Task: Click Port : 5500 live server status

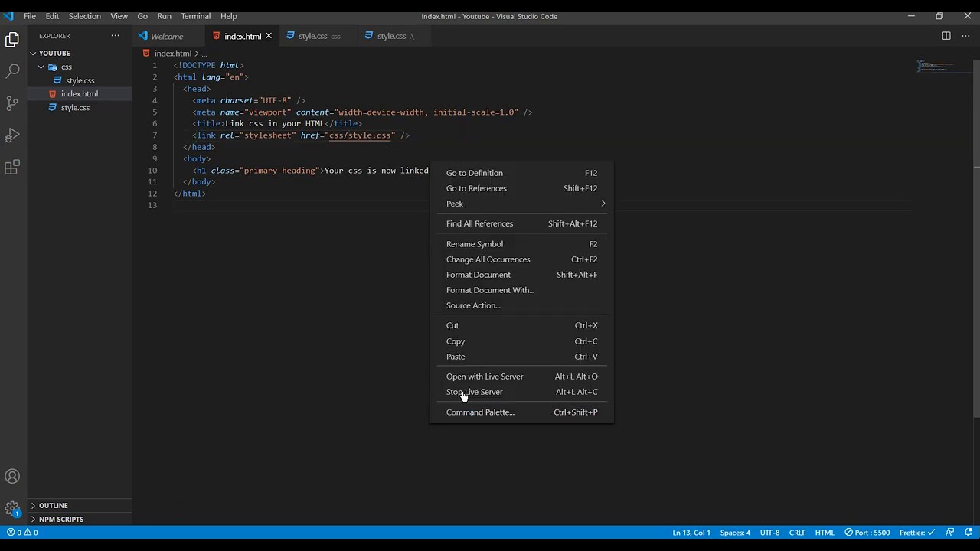Action: (x=867, y=533)
